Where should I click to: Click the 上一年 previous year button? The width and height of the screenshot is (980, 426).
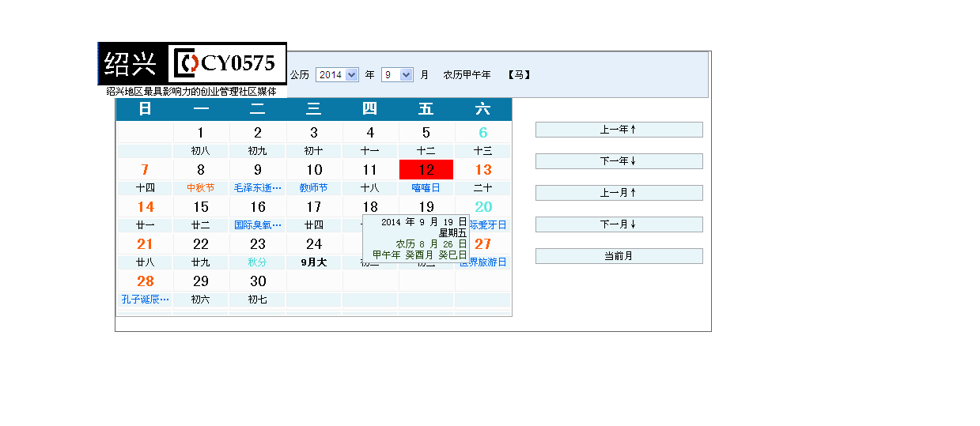point(619,130)
